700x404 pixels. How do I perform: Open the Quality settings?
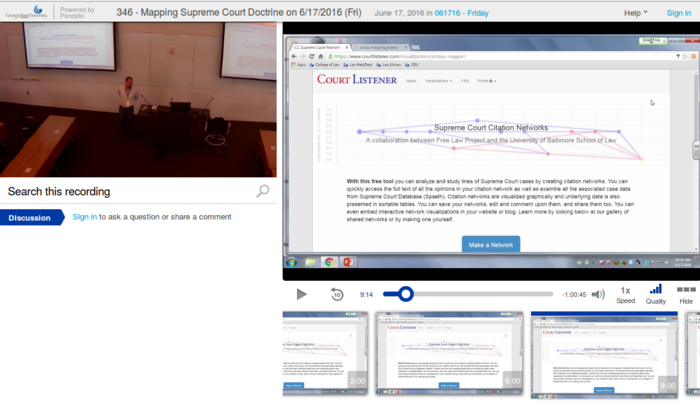(x=656, y=294)
